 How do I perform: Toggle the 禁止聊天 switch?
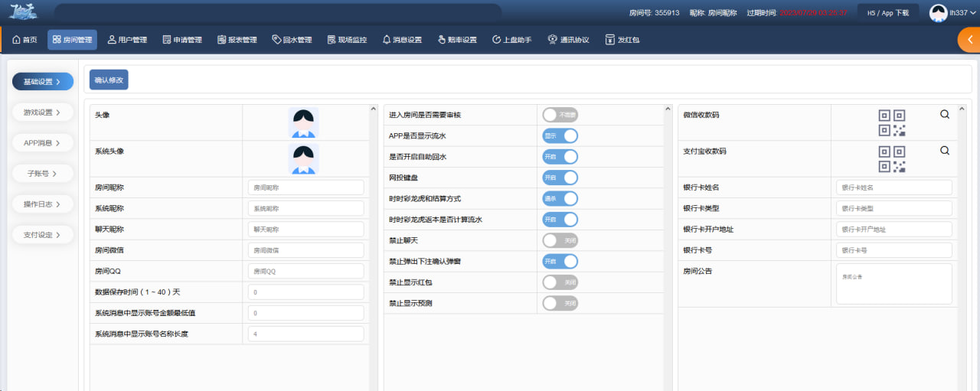(x=560, y=240)
